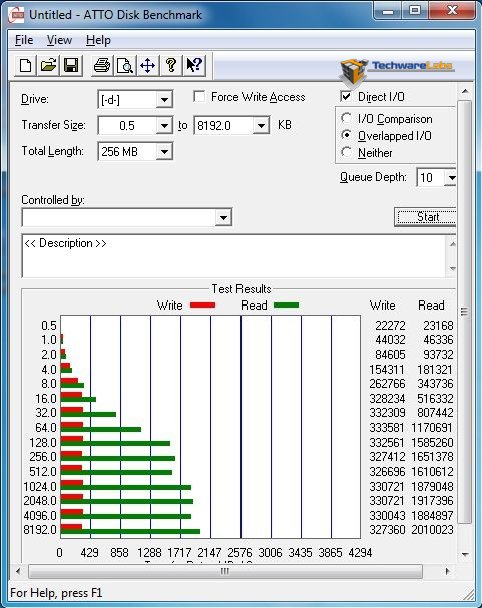Open the File menu
This screenshot has height=608, width=482.
click(x=24, y=40)
